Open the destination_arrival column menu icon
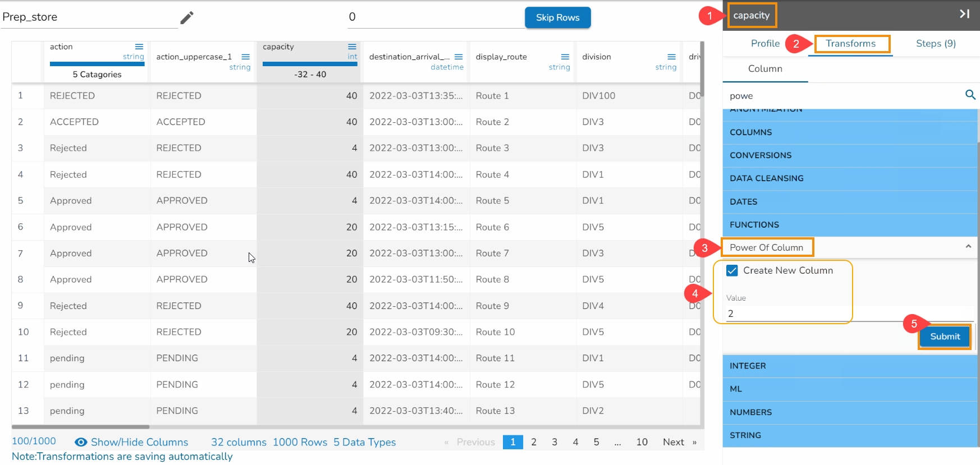 (459, 57)
